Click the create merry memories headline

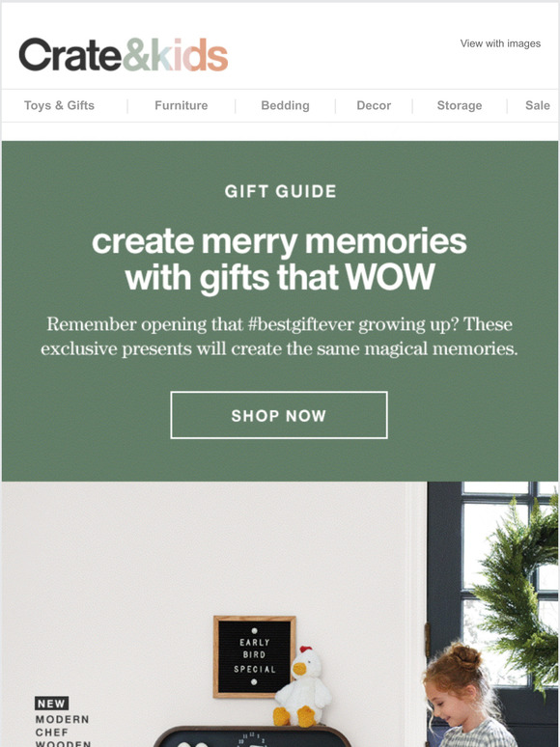coord(280,260)
